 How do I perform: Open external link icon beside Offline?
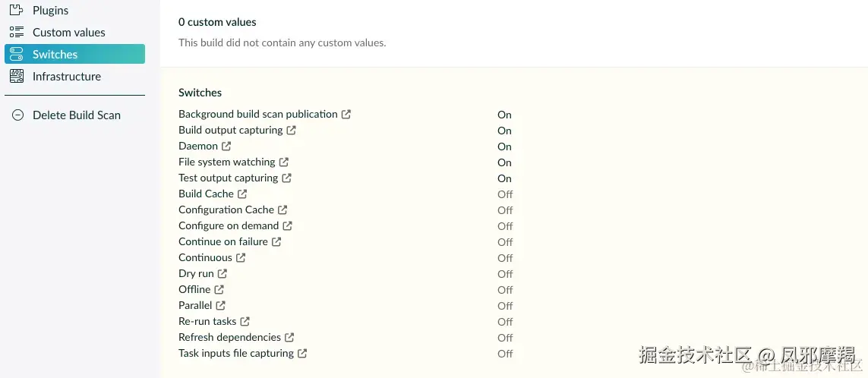click(219, 290)
